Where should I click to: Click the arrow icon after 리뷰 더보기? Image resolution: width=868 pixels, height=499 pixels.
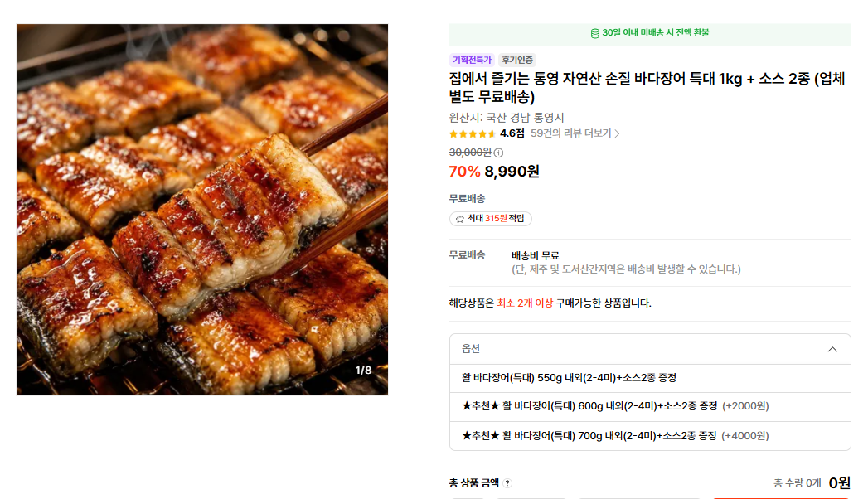617,134
